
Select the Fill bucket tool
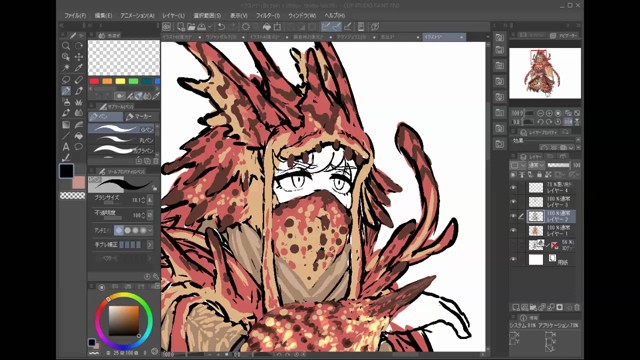(x=79, y=136)
